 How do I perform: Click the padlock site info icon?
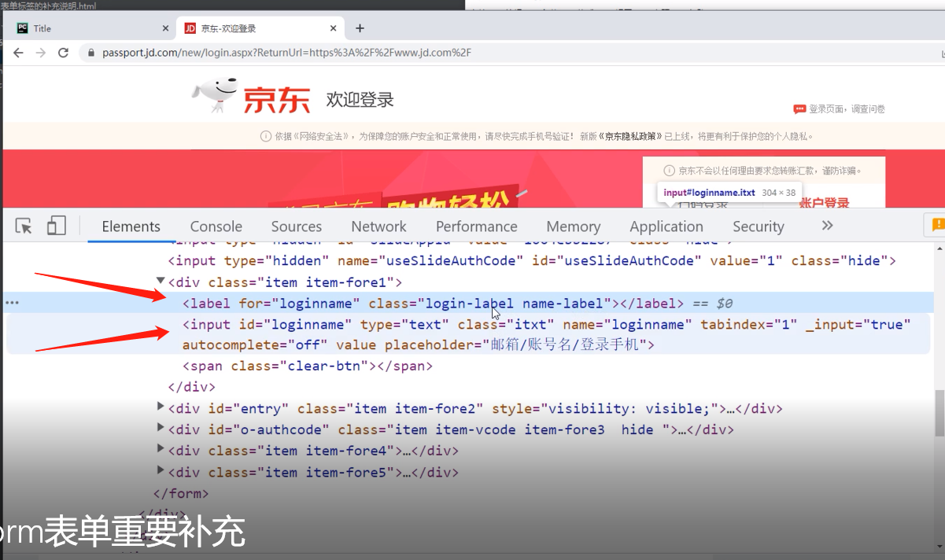[91, 53]
